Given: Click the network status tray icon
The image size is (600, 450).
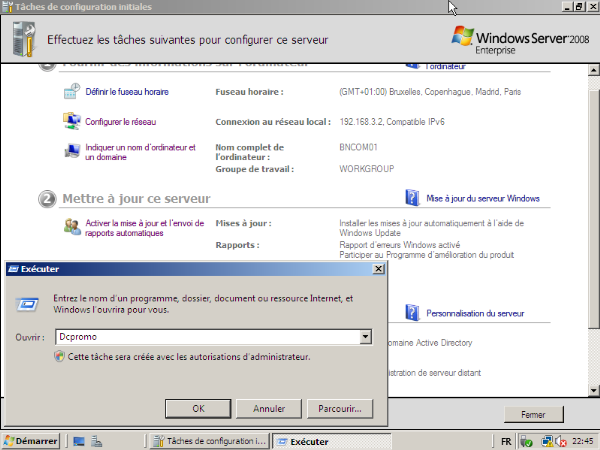Looking at the screenshot, I should click(x=547, y=441).
